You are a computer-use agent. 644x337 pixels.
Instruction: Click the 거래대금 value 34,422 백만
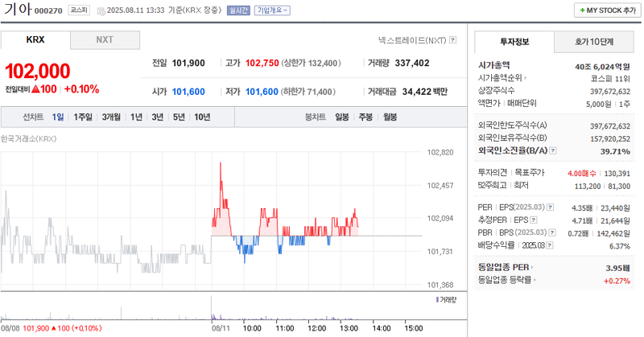click(425, 92)
